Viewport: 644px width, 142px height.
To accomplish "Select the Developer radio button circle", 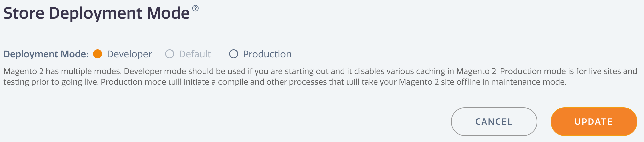I will [98, 54].
